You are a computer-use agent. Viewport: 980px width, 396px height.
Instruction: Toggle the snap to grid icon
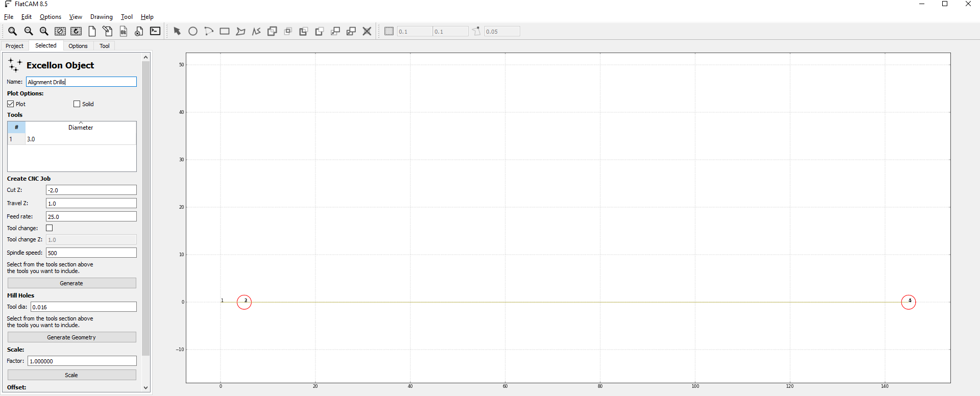pyautogui.click(x=389, y=31)
